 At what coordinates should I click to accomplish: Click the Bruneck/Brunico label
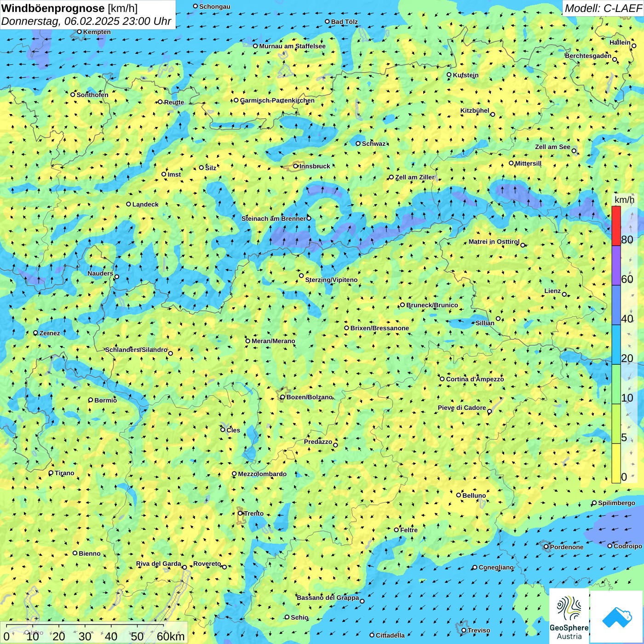[432, 305]
